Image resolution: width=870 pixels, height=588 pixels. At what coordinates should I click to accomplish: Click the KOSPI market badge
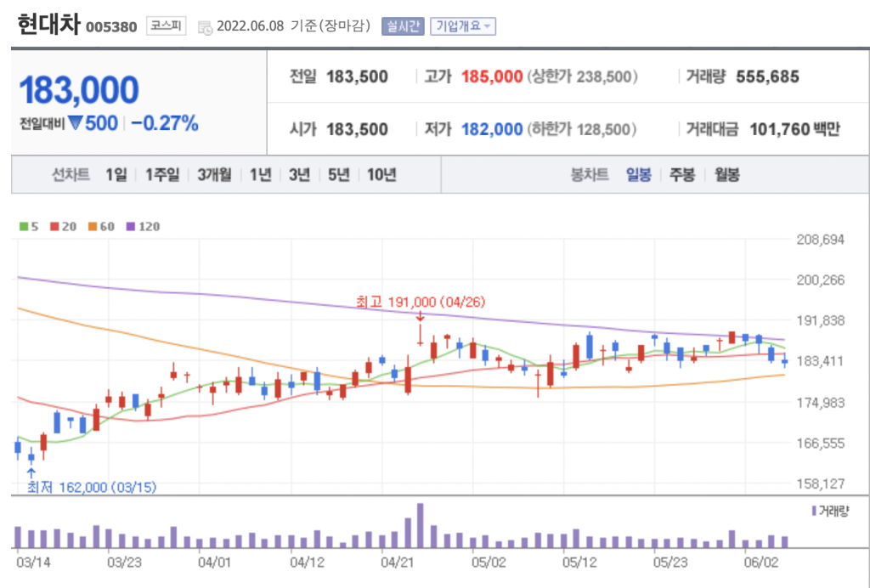pos(166,25)
